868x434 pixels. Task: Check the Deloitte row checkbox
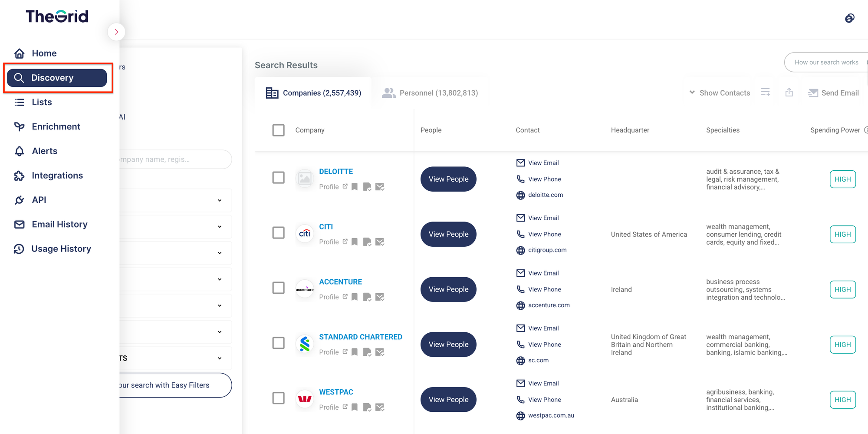point(279,178)
